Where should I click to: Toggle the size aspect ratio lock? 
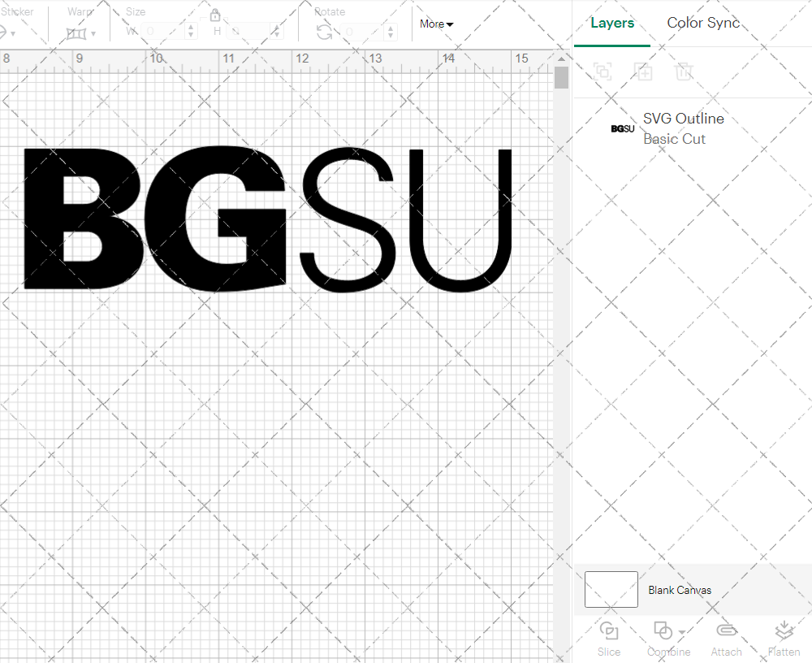(x=215, y=15)
